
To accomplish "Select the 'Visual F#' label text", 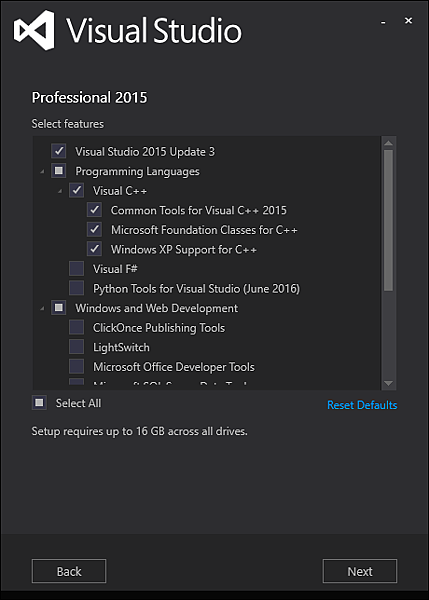I will tap(115, 269).
